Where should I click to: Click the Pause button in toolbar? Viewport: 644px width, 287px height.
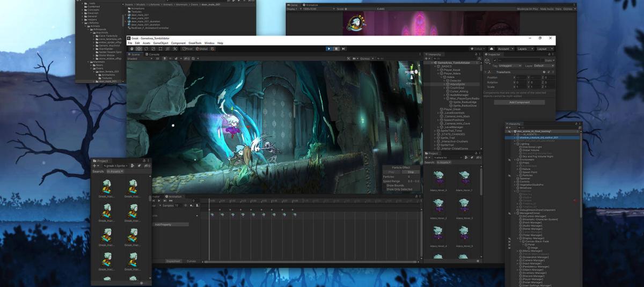click(x=336, y=49)
